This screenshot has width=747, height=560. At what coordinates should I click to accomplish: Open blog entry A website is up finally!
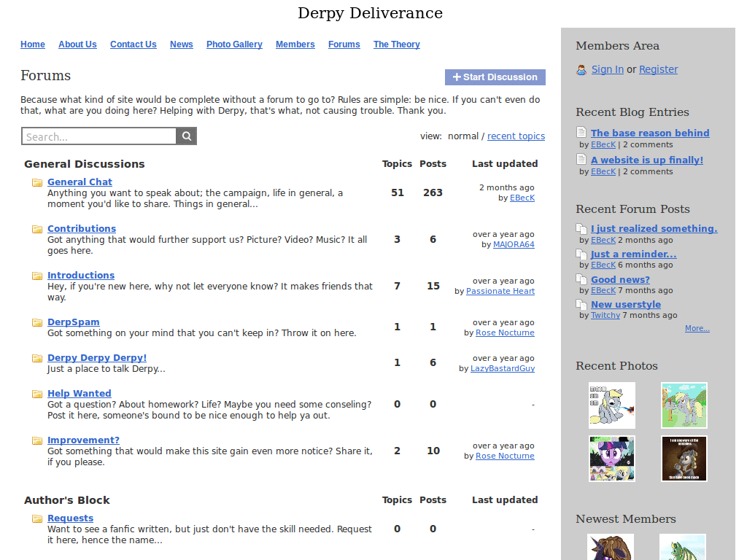[x=647, y=160]
